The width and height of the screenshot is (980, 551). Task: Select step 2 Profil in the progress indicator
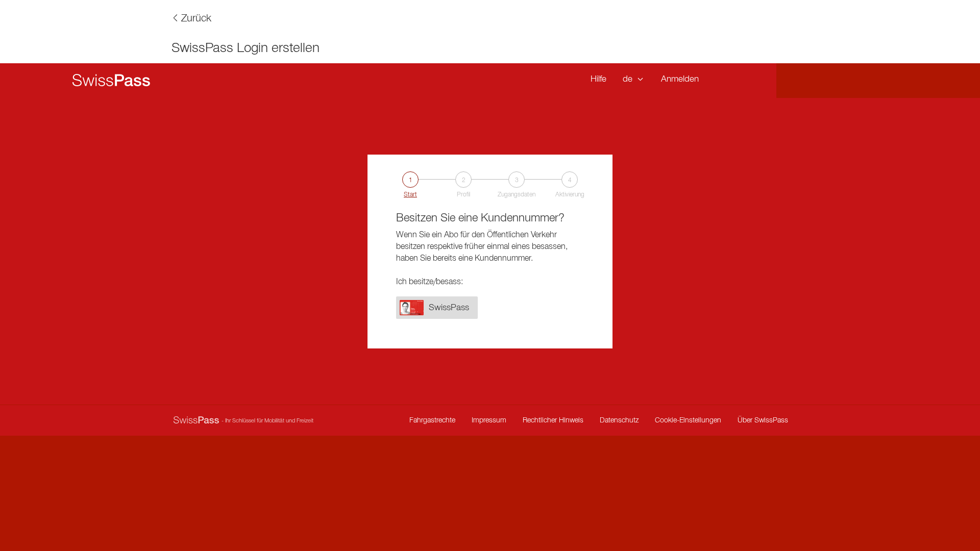coord(463,185)
